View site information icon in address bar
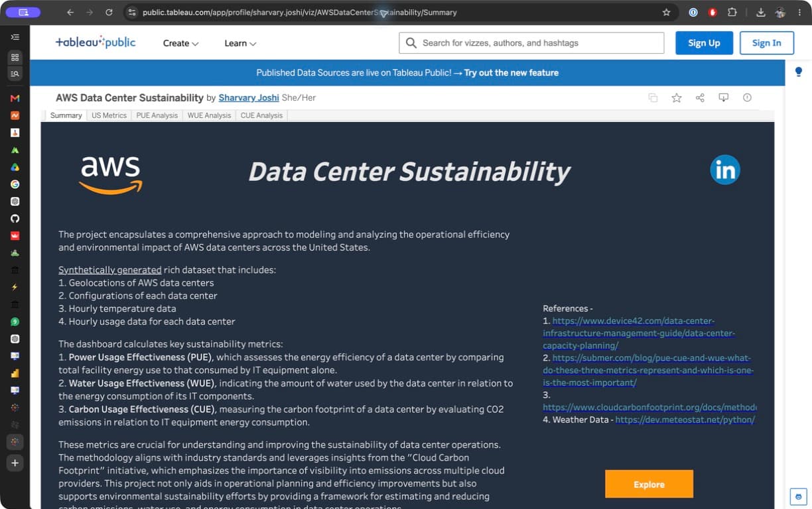The height and width of the screenshot is (509, 812). click(x=131, y=13)
